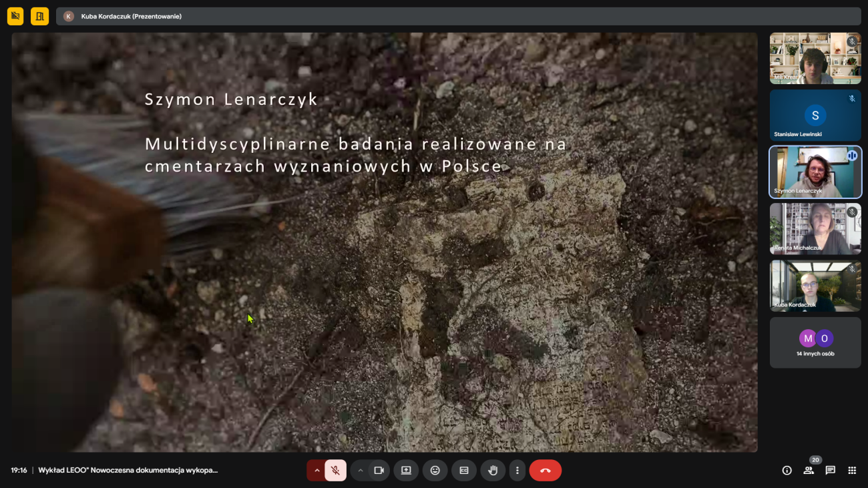Open the '14 innych osób' tile

tap(815, 342)
